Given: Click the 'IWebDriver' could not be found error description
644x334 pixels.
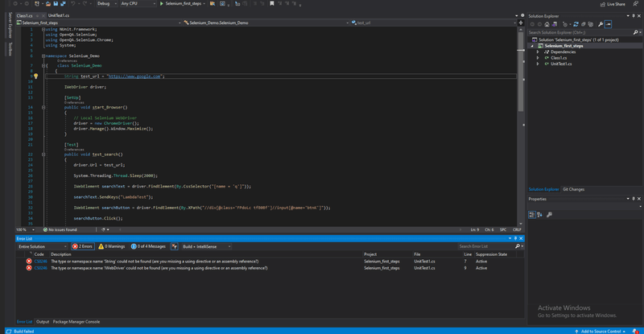Looking at the screenshot, I should (x=159, y=268).
